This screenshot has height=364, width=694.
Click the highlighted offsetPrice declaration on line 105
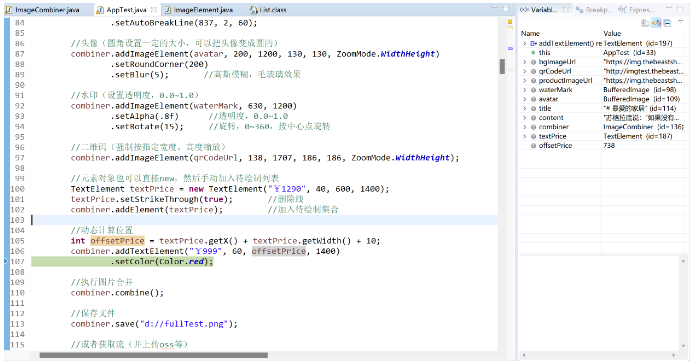point(117,241)
